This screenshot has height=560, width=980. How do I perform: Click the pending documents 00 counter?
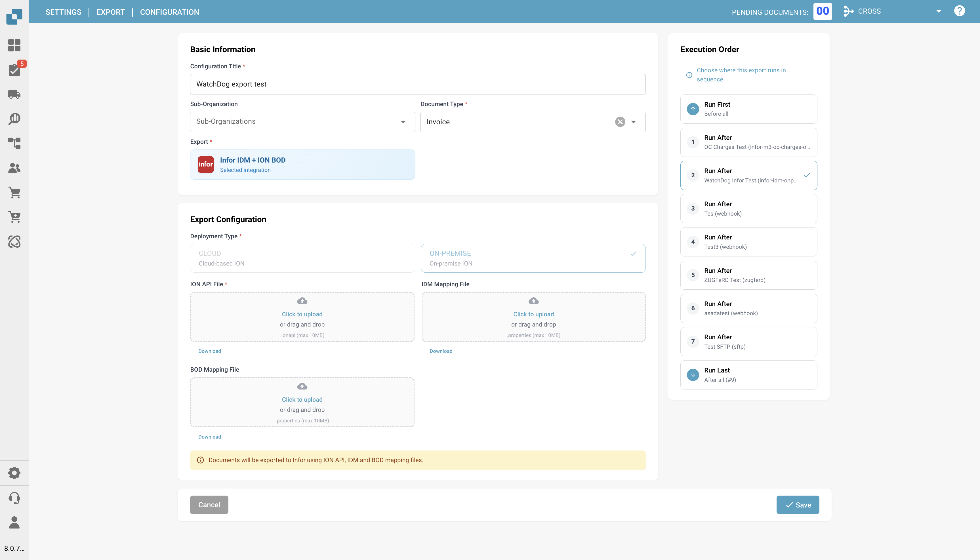pos(823,11)
